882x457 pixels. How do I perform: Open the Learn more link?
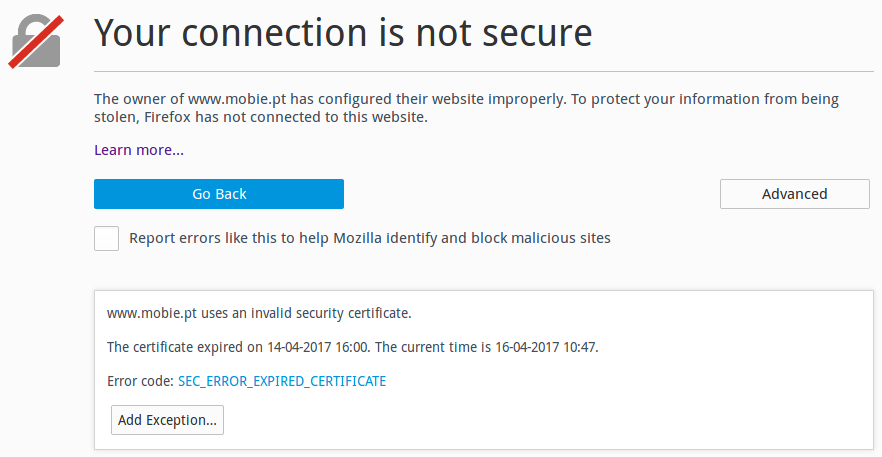coord(139,150)
